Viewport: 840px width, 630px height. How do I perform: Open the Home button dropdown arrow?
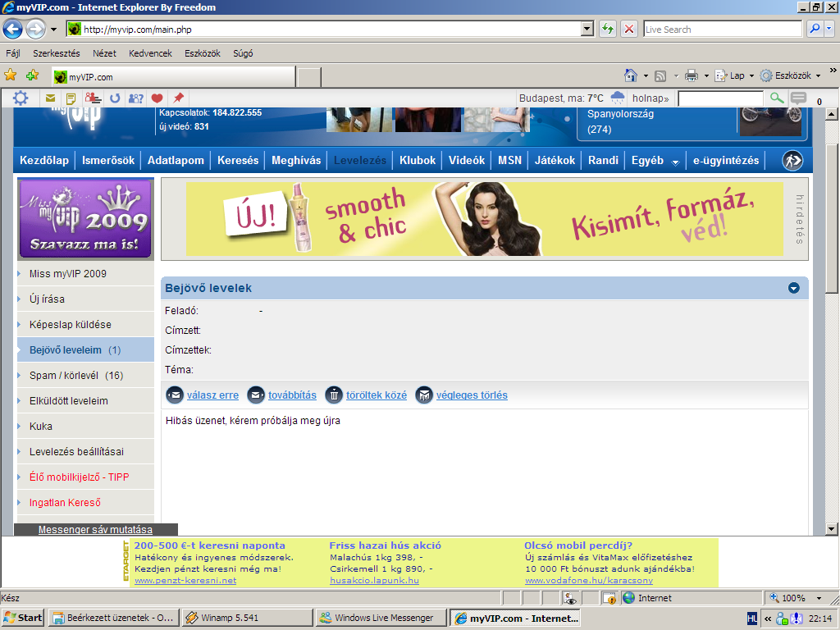click(646, 76)
